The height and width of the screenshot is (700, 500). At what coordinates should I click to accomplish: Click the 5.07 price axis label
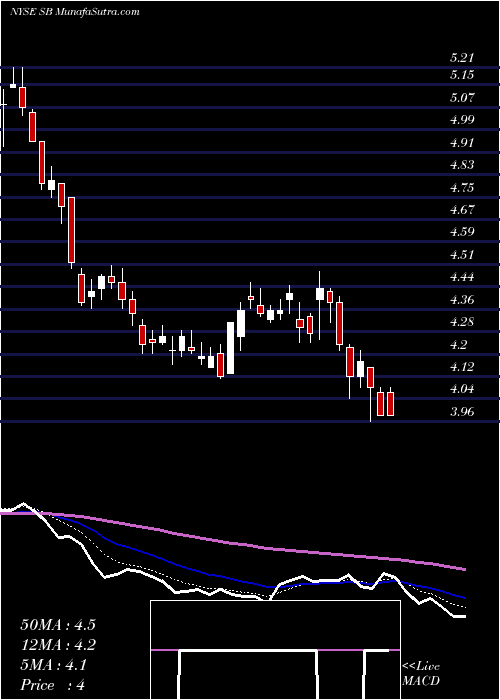[462, 97]
